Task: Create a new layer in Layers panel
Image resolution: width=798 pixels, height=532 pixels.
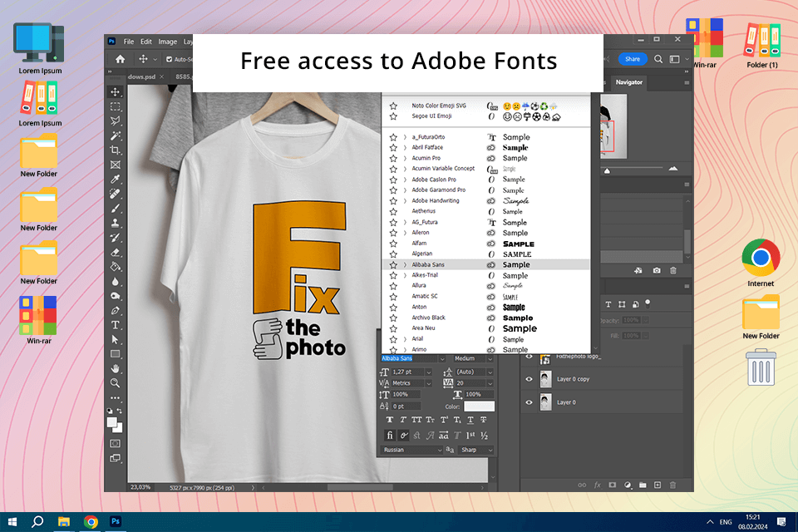Action: coord(658,485)
